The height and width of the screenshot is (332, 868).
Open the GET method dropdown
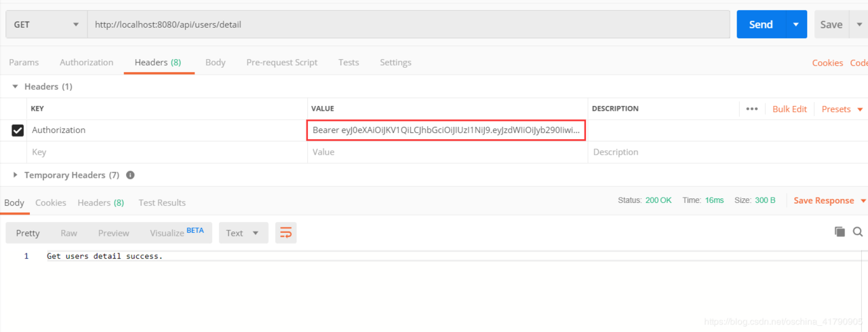click(46, 24)
